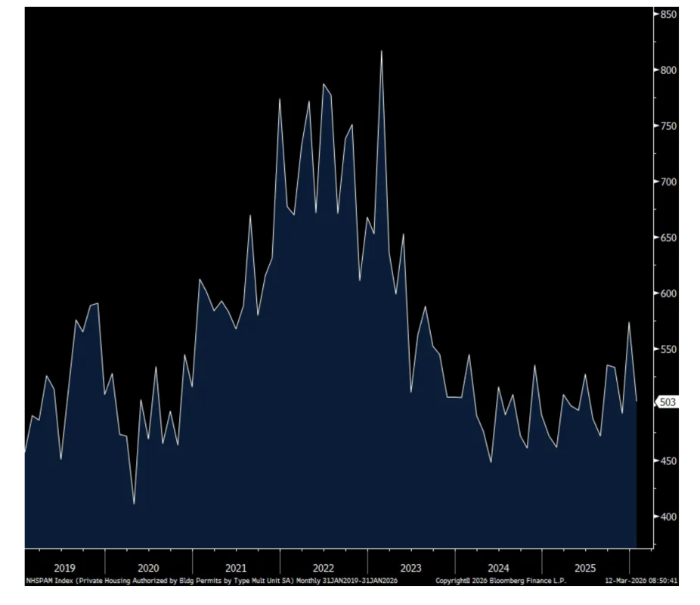Select the 750 y-axis tick label
700x605 pixels.
(x=667, y=126)
